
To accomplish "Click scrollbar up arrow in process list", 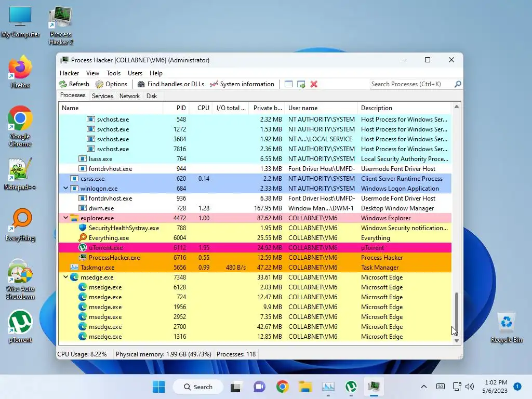I will coord(456,107).
